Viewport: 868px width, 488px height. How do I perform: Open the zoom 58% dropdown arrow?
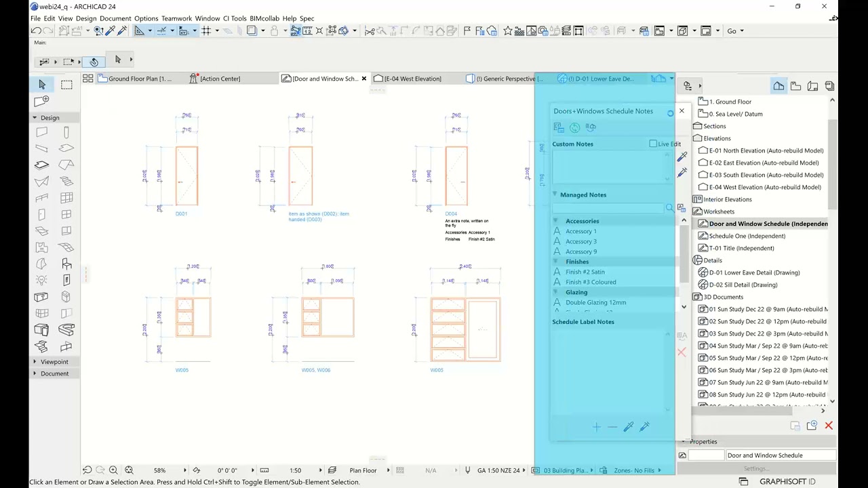tap(186, 470)
